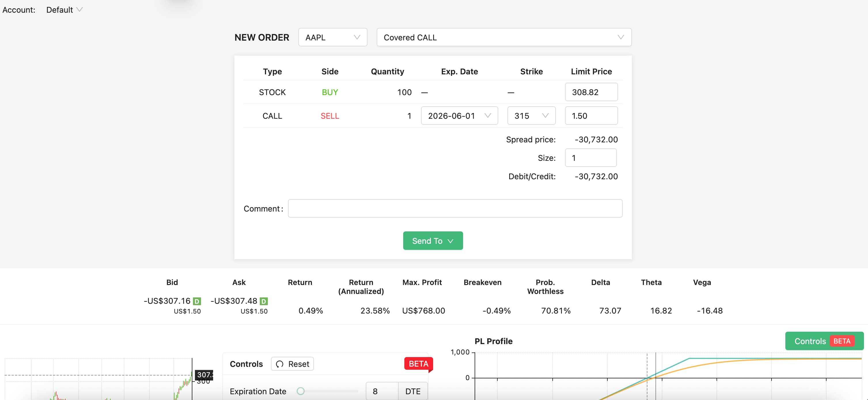868x400 pixels.
Task: Click the annualized return 23.58%
Action: (375, 311)
